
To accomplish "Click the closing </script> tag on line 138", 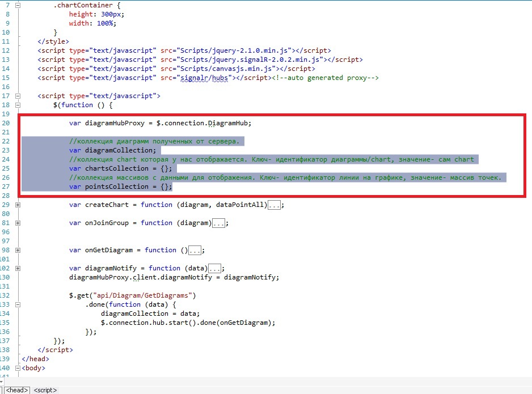I will click(x=56, y=350).
